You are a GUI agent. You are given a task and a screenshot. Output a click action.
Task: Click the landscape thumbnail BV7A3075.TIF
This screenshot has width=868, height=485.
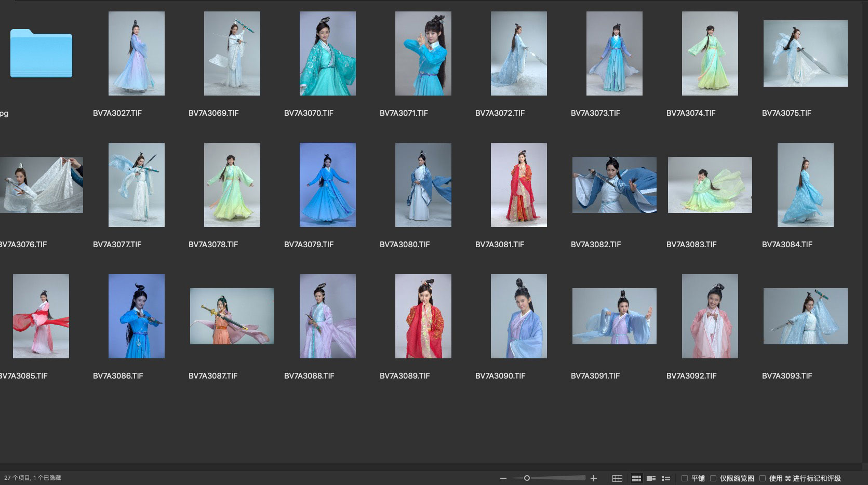click(x=805, y=53)
